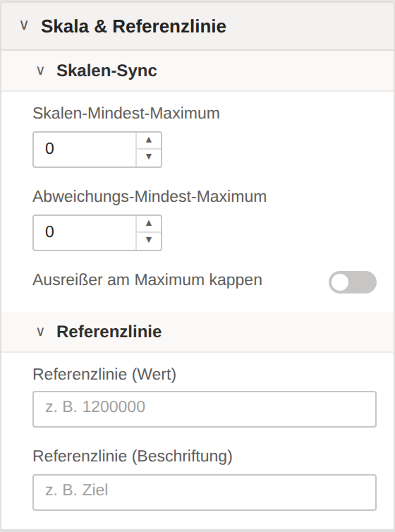Viewport: 395px width, 532px height.
Task: Decrease Abweichungs-Mindest-Maximum with the down arrow
Action: coord(149,241)
